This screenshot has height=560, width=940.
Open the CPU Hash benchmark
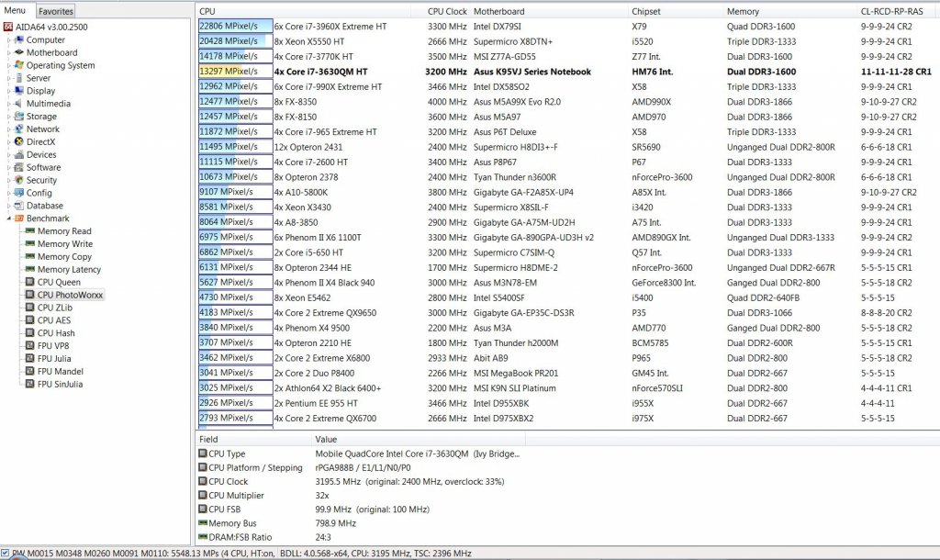[56, 332]
